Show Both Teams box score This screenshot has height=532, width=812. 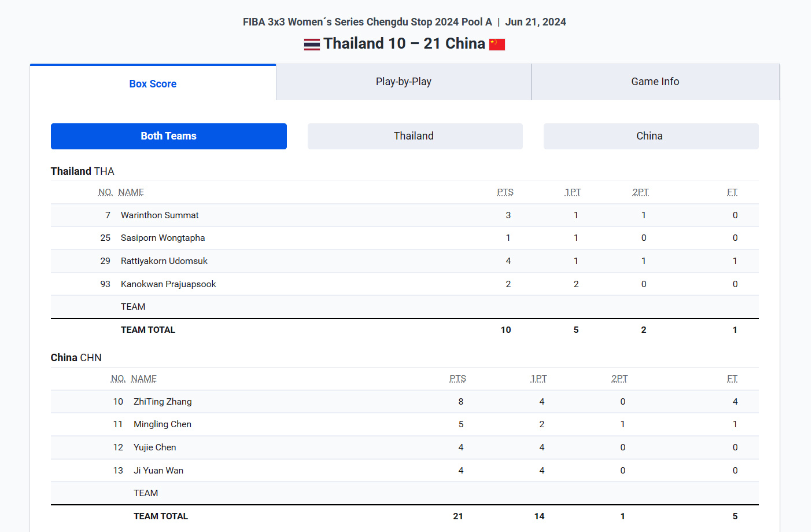(x=168, y=136)
